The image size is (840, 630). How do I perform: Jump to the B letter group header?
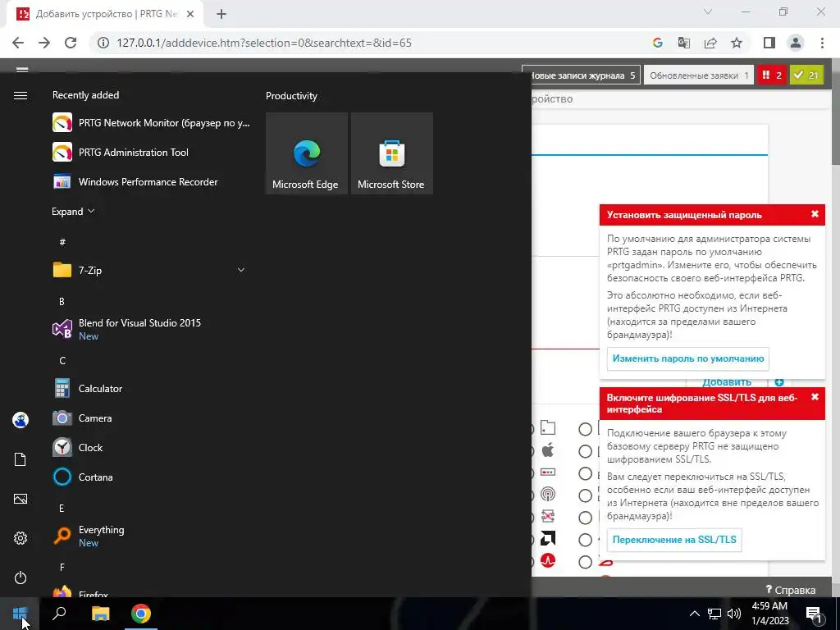point(62,302)
